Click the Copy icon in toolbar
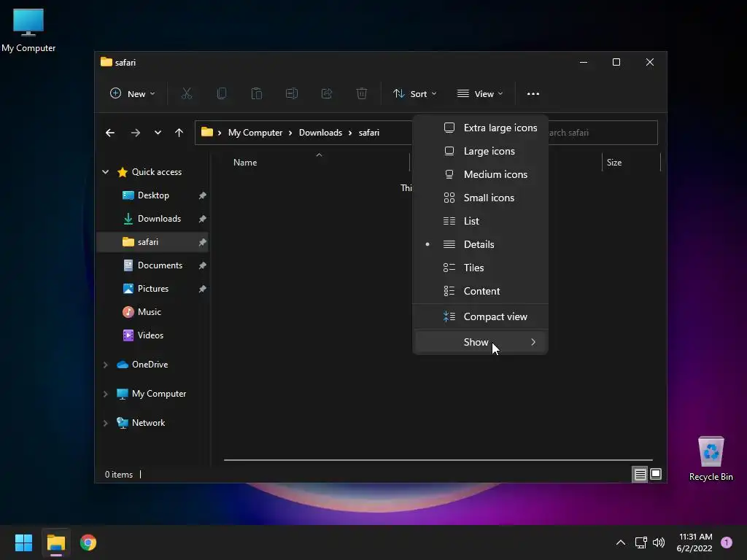This screenshot has height=560, width=747. (x=222, y=94)
